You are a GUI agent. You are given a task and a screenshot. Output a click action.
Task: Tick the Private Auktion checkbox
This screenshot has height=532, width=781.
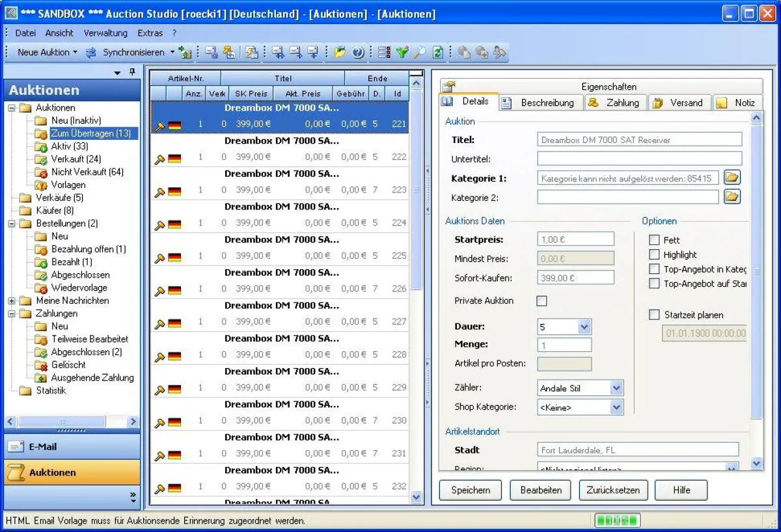[541, 300]
